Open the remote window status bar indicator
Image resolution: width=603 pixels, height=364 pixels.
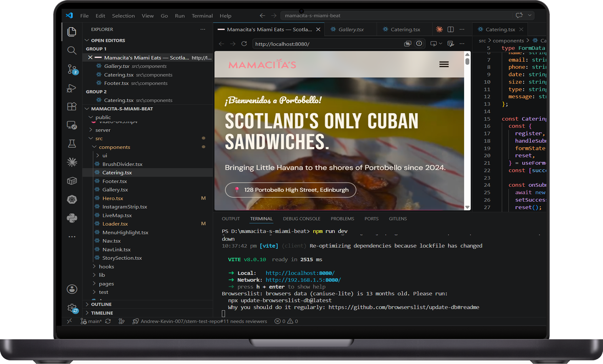69,321
